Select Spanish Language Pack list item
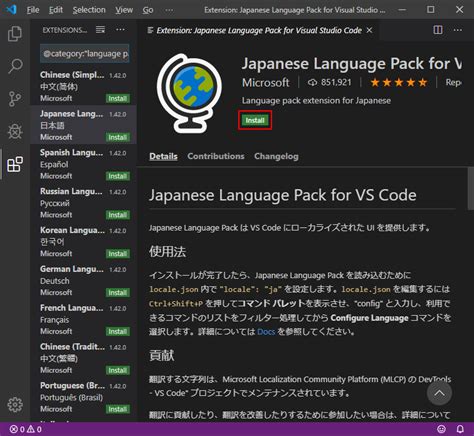474x436 pixels. [83, 164]
